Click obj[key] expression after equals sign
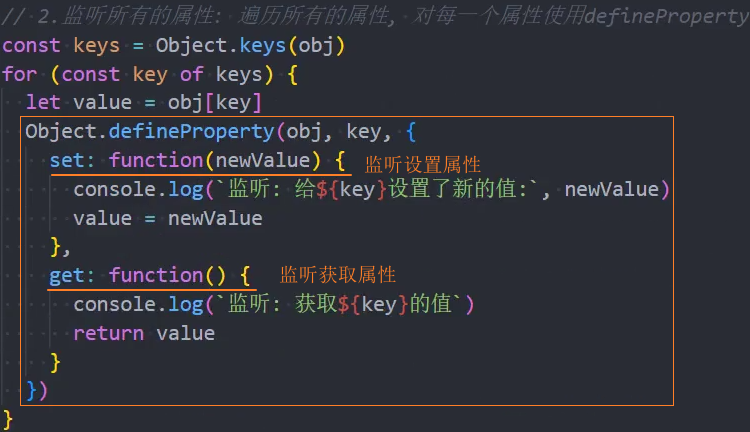The image size is (750, 432). point(215,103)
